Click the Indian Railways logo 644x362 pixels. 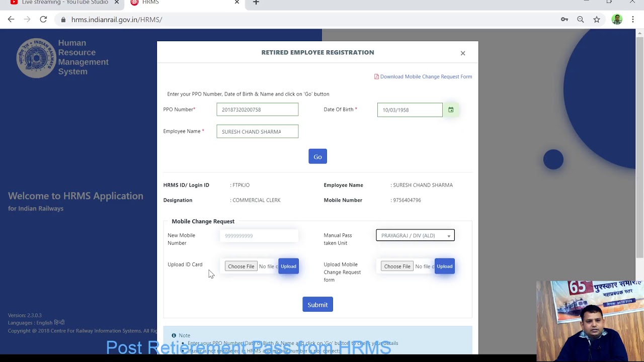tap(36, 57)
